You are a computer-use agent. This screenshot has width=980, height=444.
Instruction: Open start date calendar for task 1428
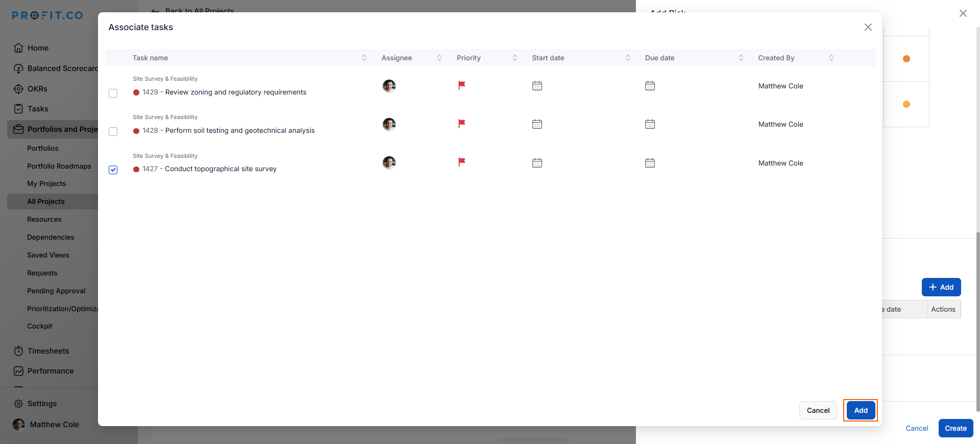click(537, 124)
